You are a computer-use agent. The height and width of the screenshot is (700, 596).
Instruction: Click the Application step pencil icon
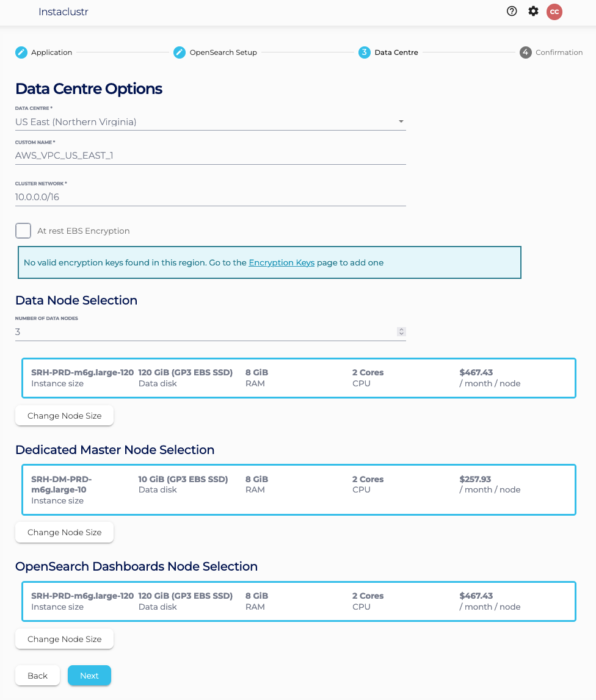21,52
